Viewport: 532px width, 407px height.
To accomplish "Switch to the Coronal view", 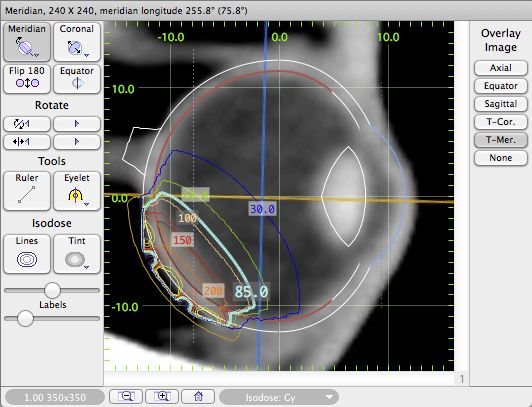I will [x=77, y=42].
